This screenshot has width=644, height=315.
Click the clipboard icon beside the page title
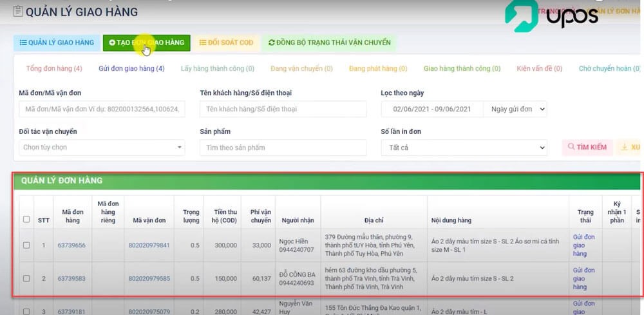17,11
